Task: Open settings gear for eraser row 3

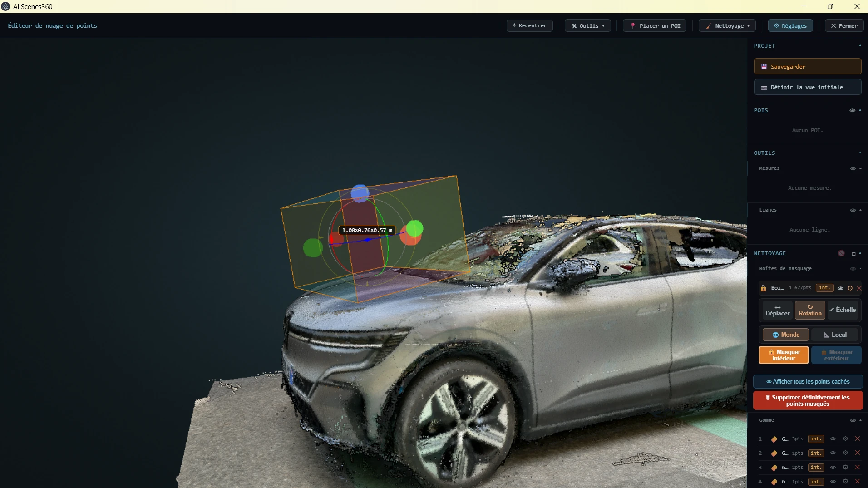Action: click(845, 468)
